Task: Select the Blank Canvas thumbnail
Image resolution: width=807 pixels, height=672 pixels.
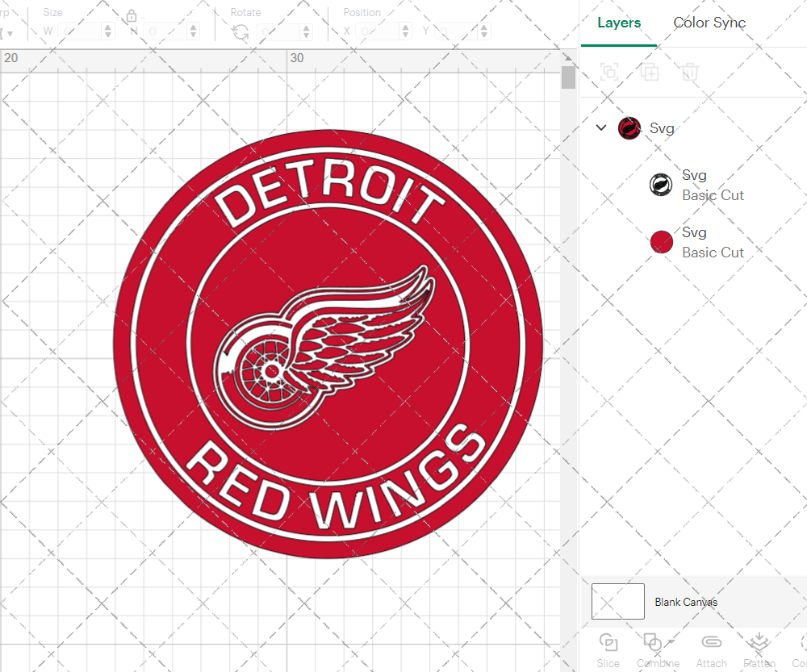Action: [x=617, y=601]
